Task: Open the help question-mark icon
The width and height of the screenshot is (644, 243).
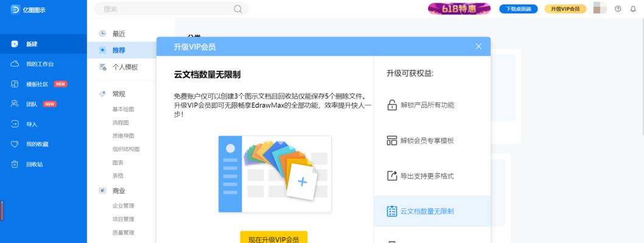Action: pos(618,9)
